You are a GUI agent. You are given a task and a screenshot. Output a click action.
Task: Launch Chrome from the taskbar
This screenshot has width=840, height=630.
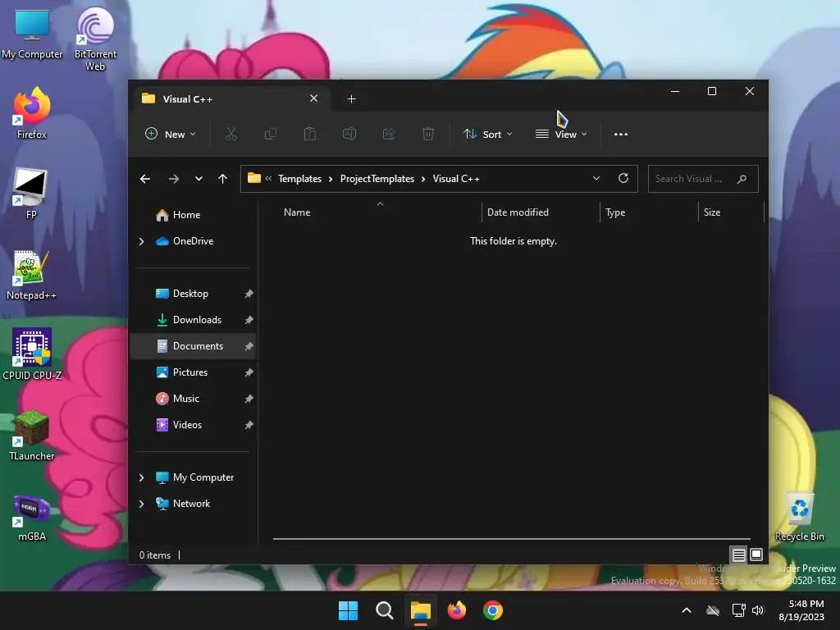[x=493, y=610]
